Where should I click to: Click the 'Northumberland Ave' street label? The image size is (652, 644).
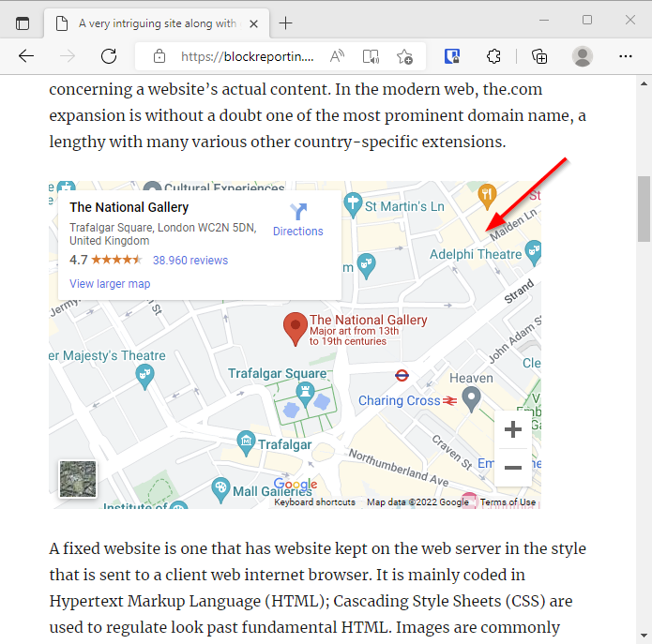[x=399, y=468]
